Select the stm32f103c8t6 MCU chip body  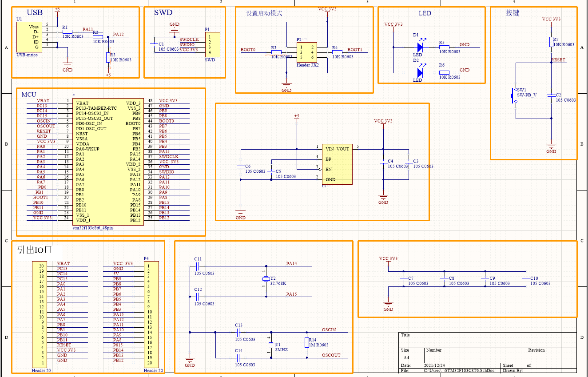(x=107, y=162)
